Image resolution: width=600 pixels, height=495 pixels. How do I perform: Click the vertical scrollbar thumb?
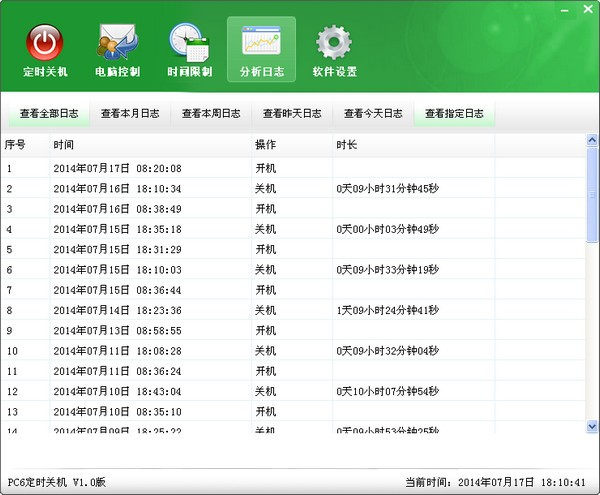pyautogui.click(x=592, y=195)
